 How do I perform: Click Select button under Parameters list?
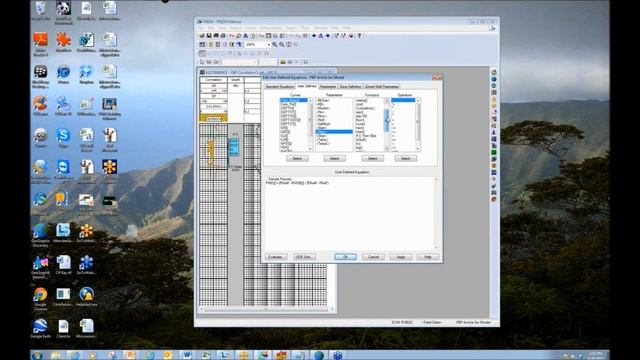pos(334,158)
